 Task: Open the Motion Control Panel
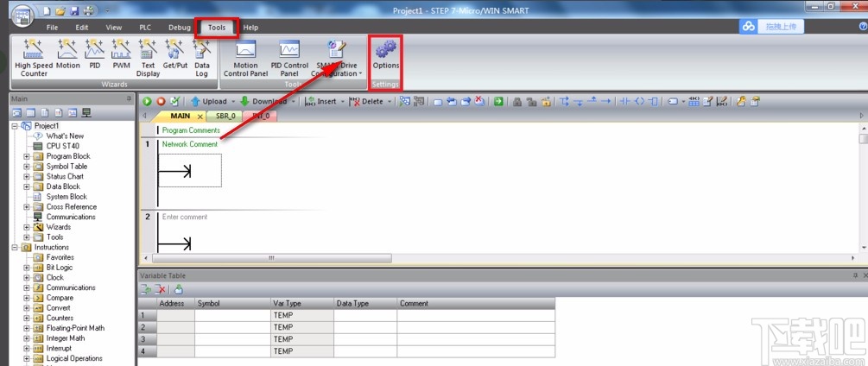246,58
